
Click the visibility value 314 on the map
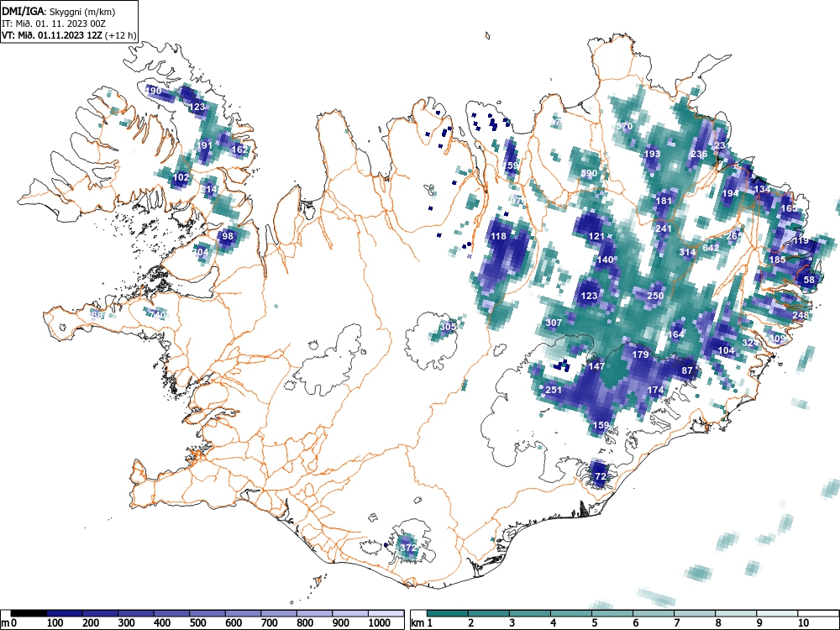pyautogui.click(x=687, y=252)
